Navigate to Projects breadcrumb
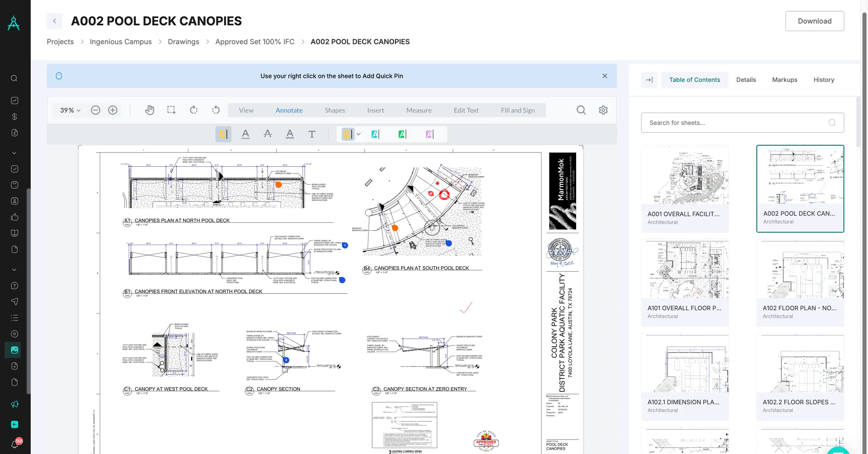 60,42
